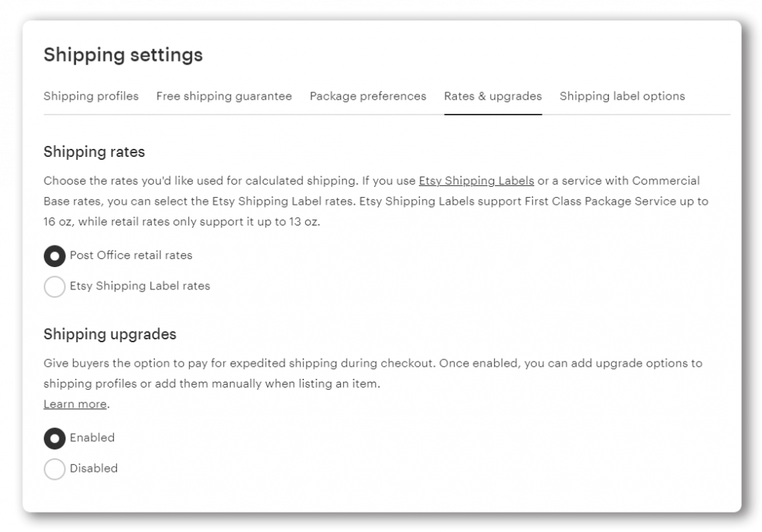762x532 pixels.
Task: Click the Shipping rates section heading
Action: coord(93,151)
